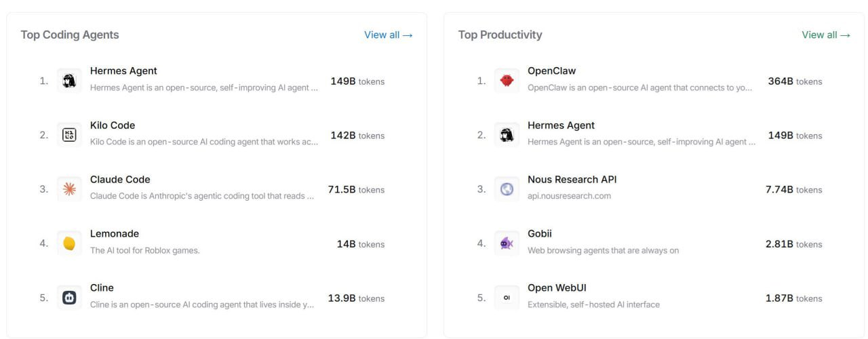
Task: Open the Open WebUI listing title
Action: [x=557, y=288]
